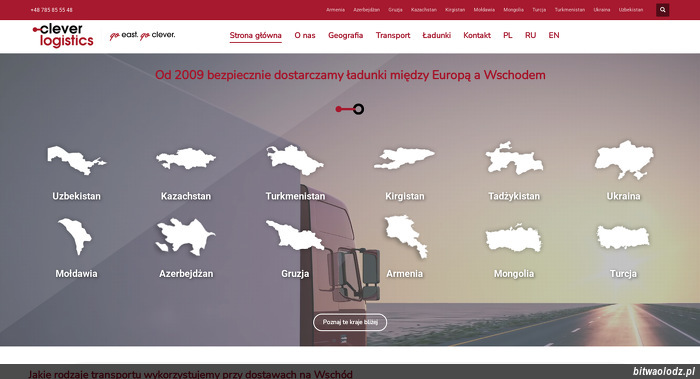Open Uzbekistan link in top bar

(631, 10)
